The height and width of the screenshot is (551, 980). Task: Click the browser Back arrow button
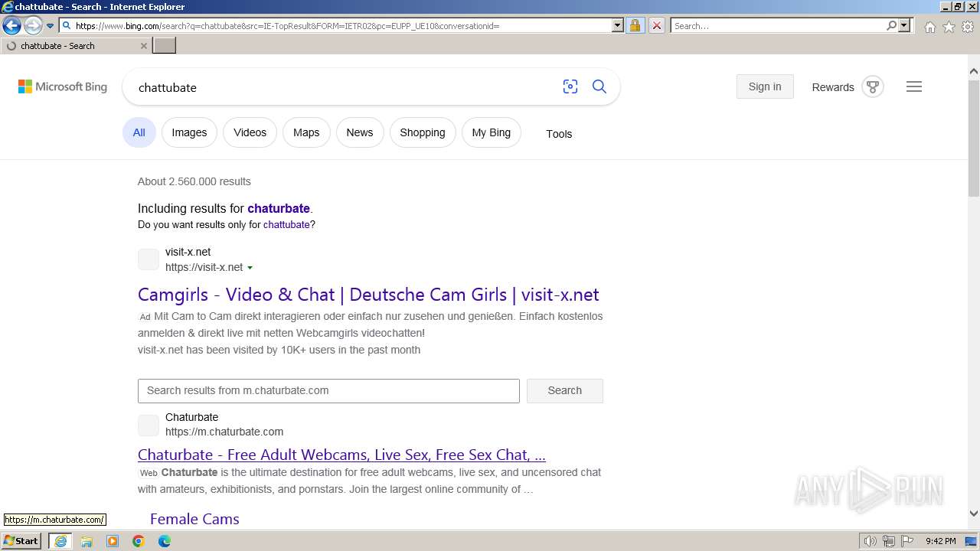click(x=12, y=26)
